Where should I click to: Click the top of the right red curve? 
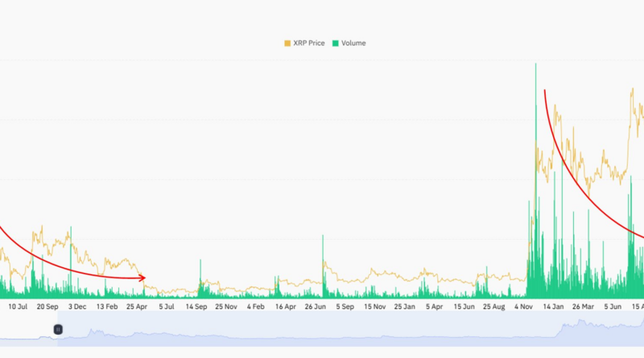click(x=546, y=90)
